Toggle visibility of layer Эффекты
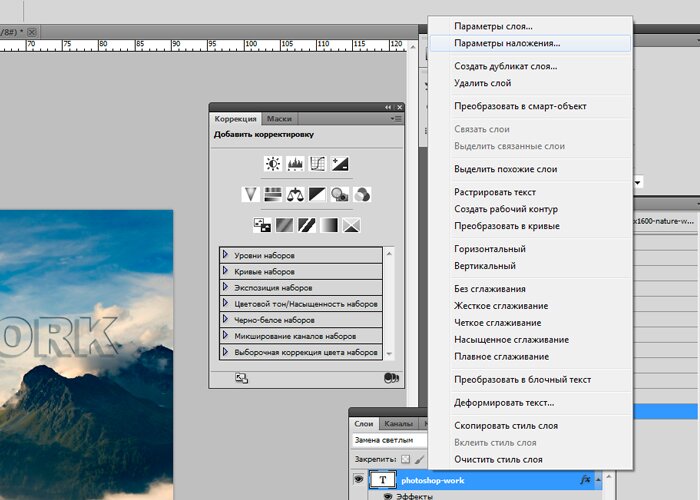The width and height of the screenshot is (700, 500). click(x=387, y=495)
